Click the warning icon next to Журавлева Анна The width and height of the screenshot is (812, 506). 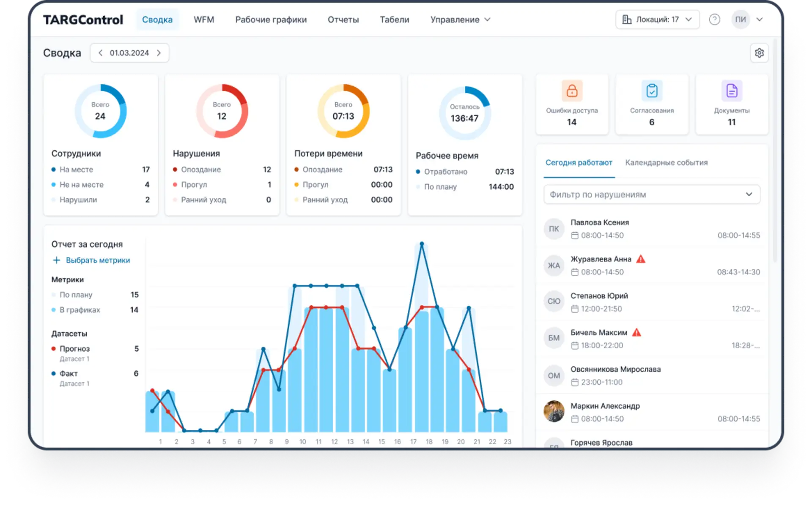point(641,259)
